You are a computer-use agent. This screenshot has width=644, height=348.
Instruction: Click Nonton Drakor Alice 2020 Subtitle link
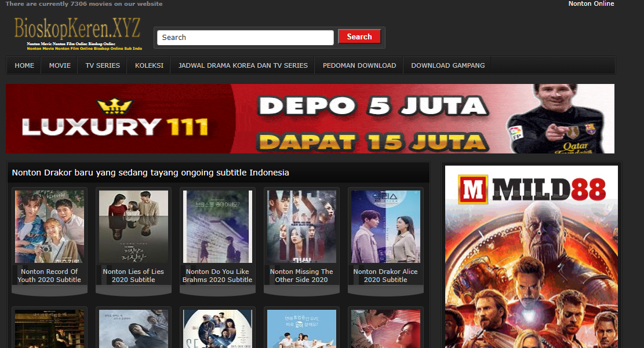pyautogui.click(x=385, y=276)
